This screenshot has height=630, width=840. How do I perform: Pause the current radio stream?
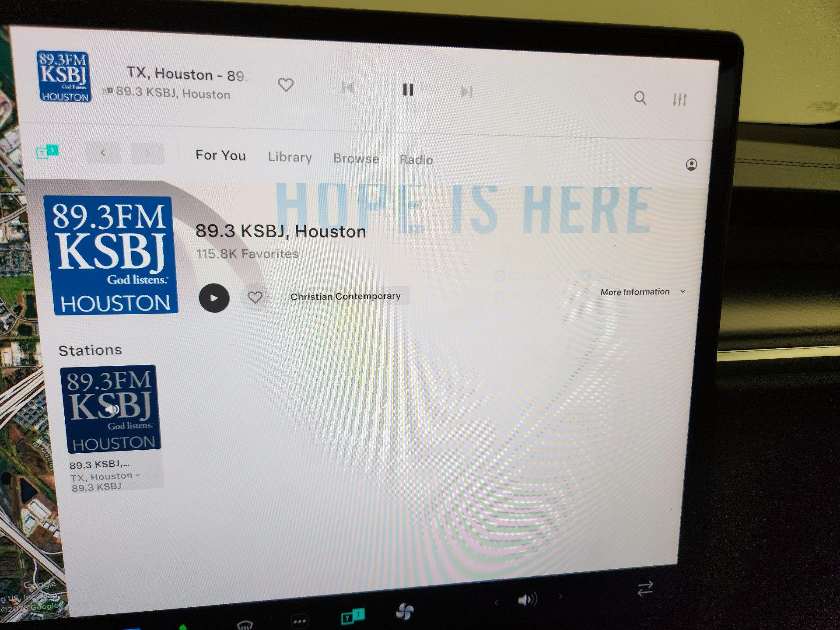(x=408, y=90)
